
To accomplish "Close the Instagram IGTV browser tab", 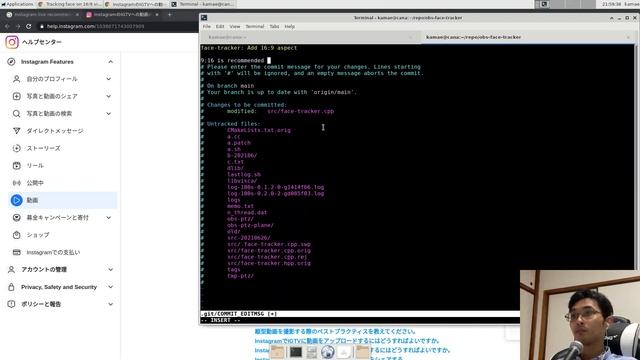I will click(157, 14).
